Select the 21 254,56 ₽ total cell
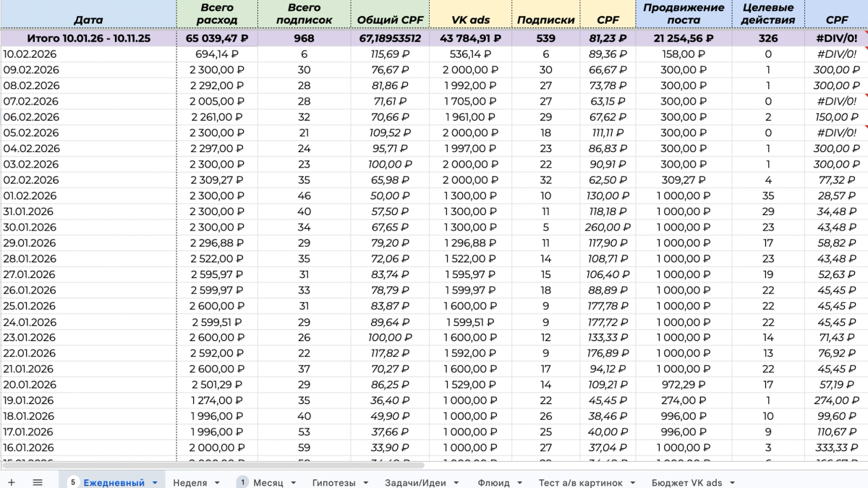Viewport: 868px width, 488px height. [x=684, y=38]
